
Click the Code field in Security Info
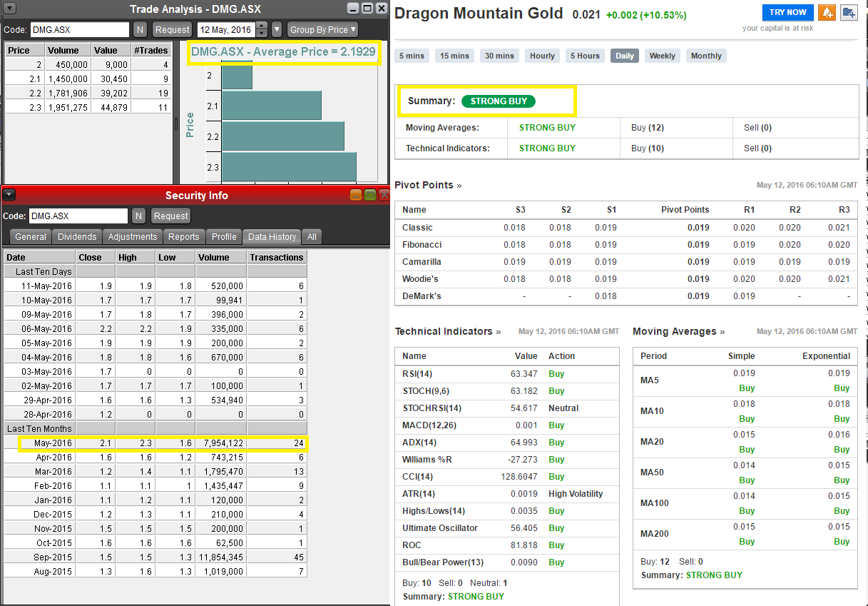coord(78,216)
